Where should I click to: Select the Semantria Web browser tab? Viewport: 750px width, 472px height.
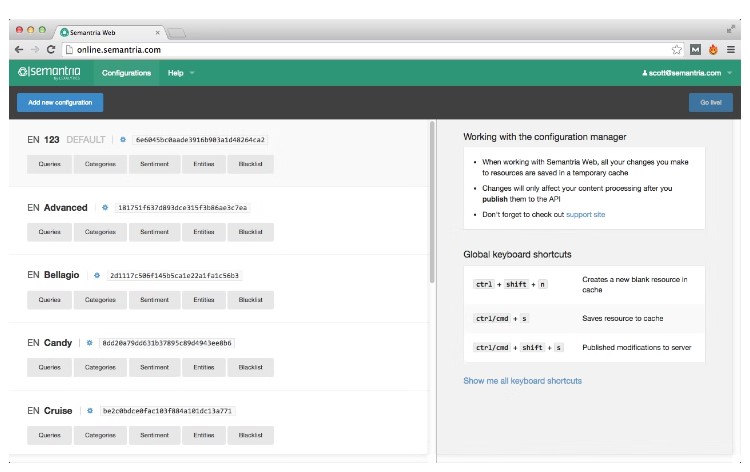pyautogui.click(x=109, y=33)
